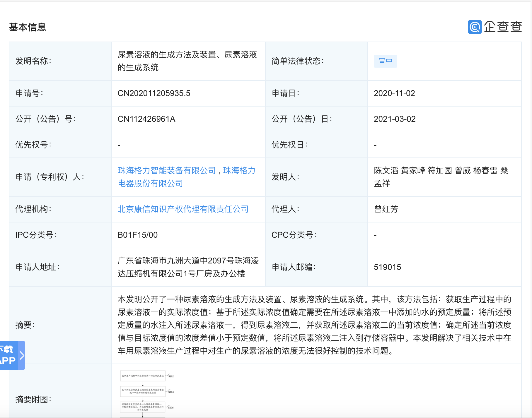The image size is (532, 418).
Task: Click the 优先权日 label cell
Action: 316,145
